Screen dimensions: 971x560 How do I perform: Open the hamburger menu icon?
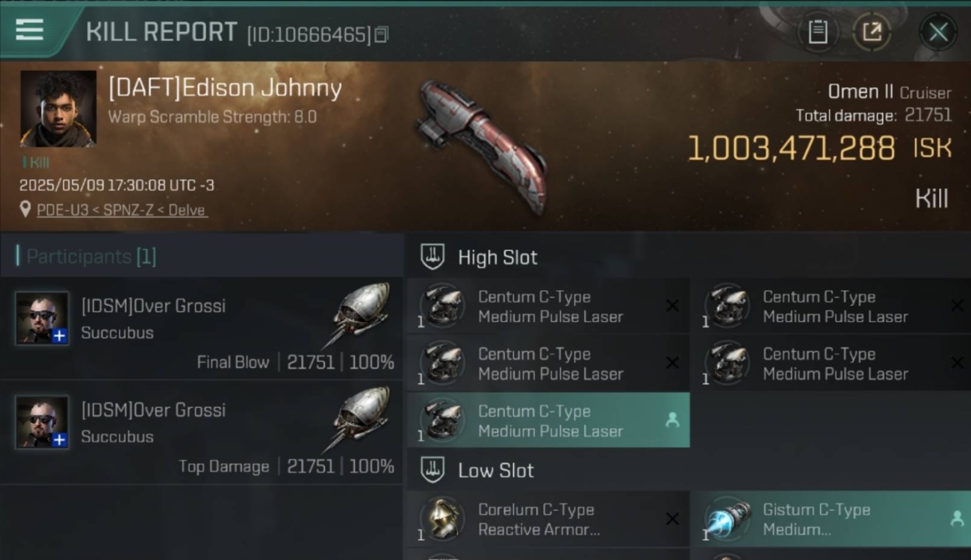pyautogui.click(x=29, y=31)
